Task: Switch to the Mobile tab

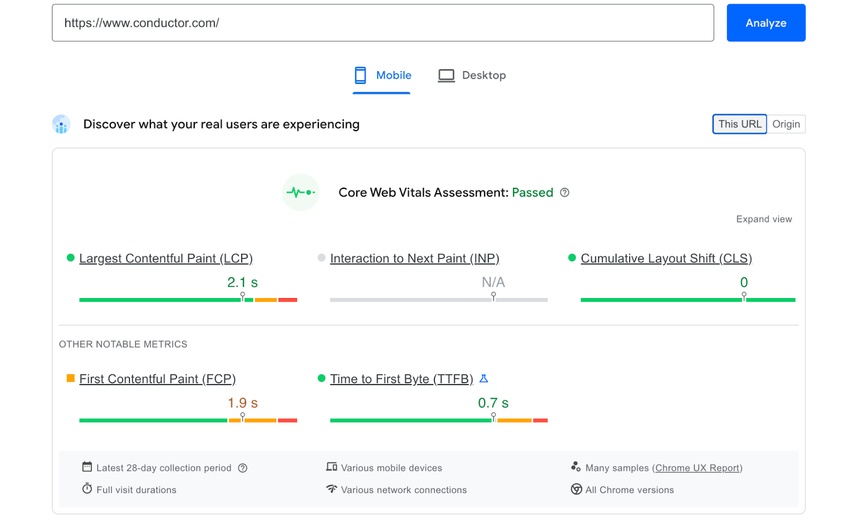Action: (x=382, y=76)
